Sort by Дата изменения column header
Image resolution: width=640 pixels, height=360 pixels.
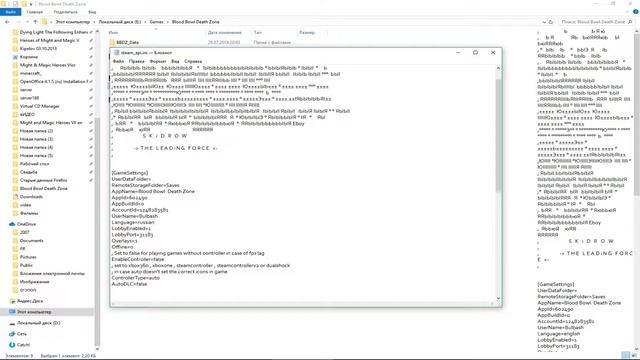225,32
